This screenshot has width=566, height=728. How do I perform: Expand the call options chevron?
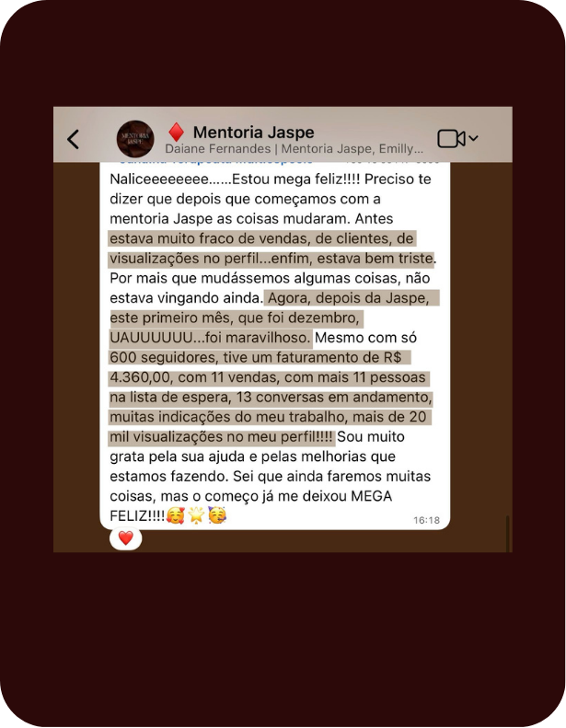[x=473, y=138]
